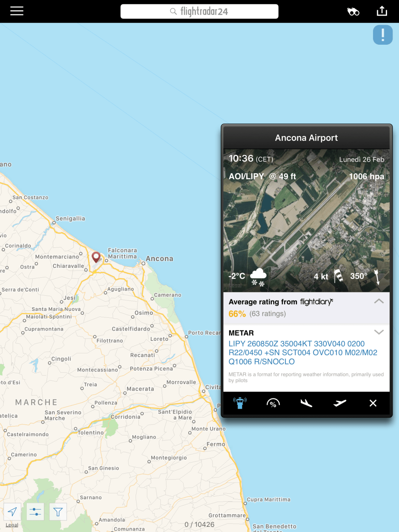The width and height of the screenshot is (399, 532).
Task: Select the control tower tab icon
Action: pos(240,403)
